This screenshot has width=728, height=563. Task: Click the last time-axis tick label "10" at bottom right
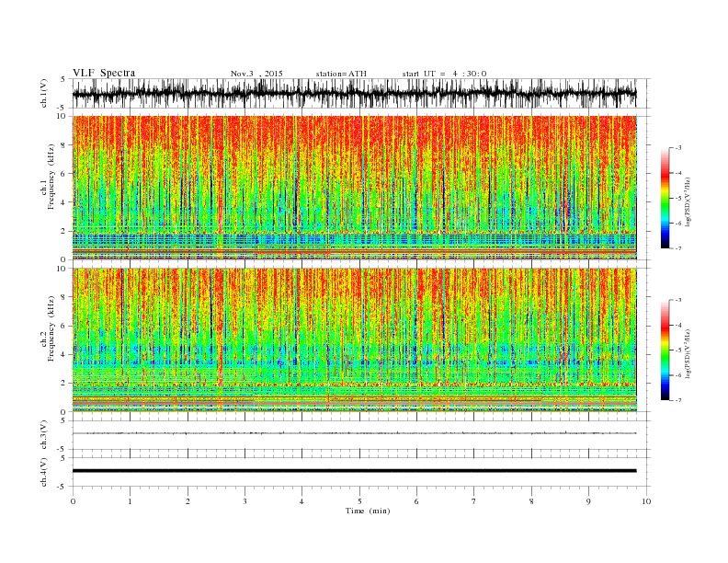[x=646, y=501]
